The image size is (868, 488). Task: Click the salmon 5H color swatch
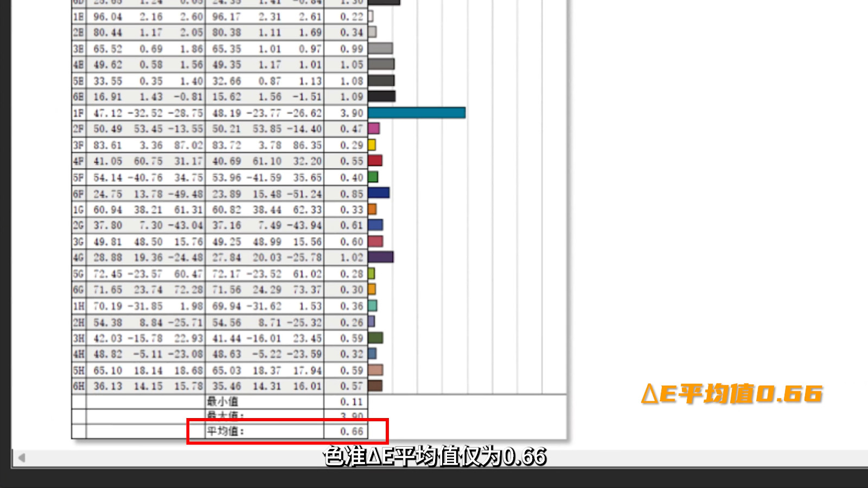(x=375, y=370)
